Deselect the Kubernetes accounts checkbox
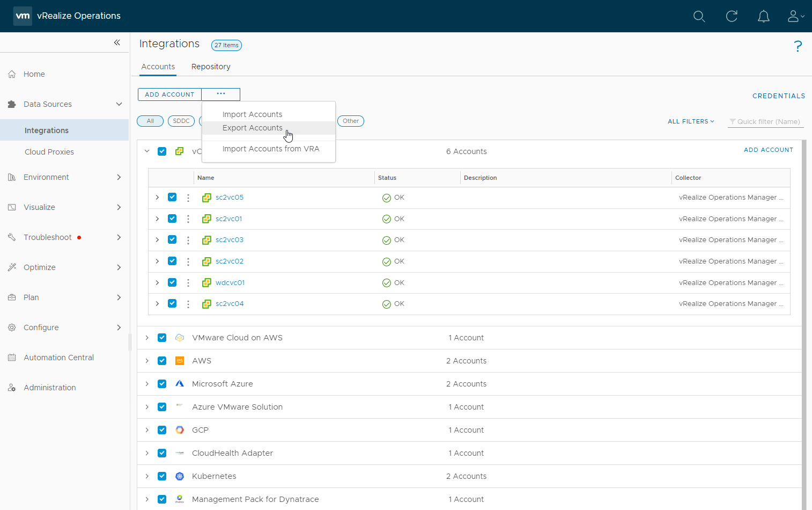Image resolution: width=812 pixels, height=510 pixels. (162, 476)
